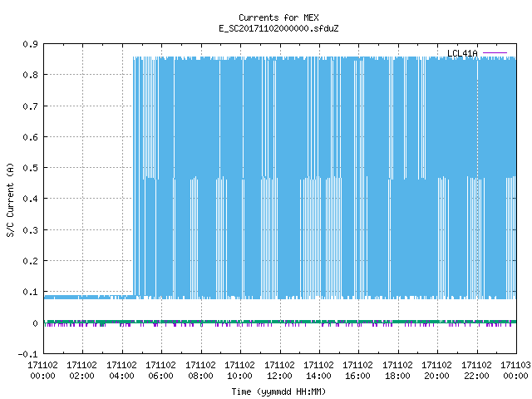The height and width of the screenshot is (399, 532).
Task: Click the LCL41A legend label
Action: (x=462, y=53)
